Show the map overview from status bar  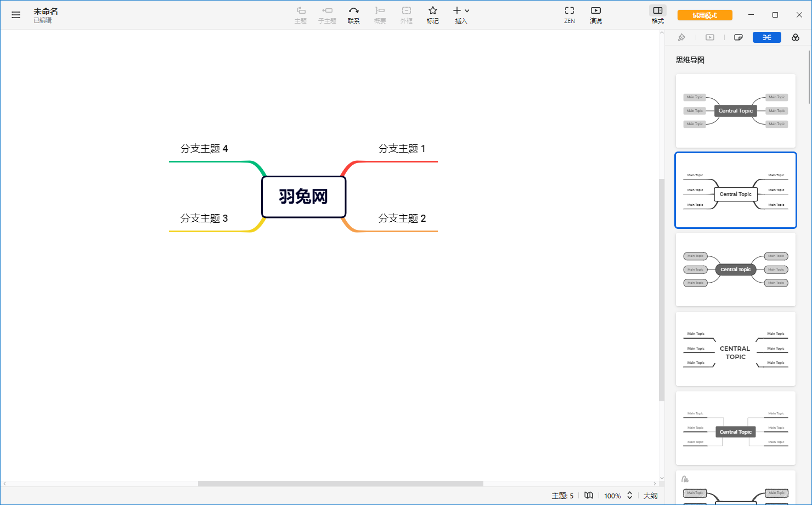pos(589,495)
